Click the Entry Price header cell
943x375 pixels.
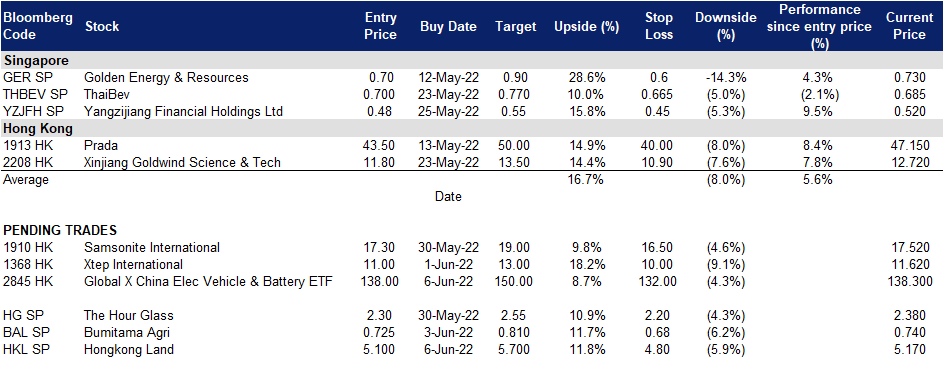tap(381, 26)
